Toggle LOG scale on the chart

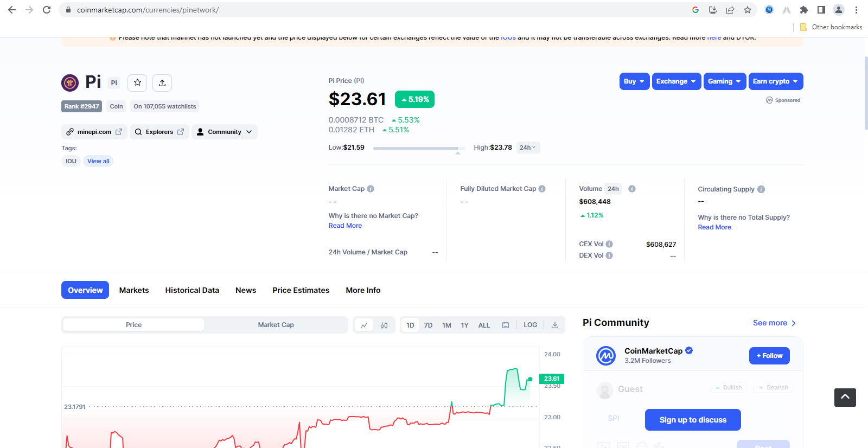(530, 325)
